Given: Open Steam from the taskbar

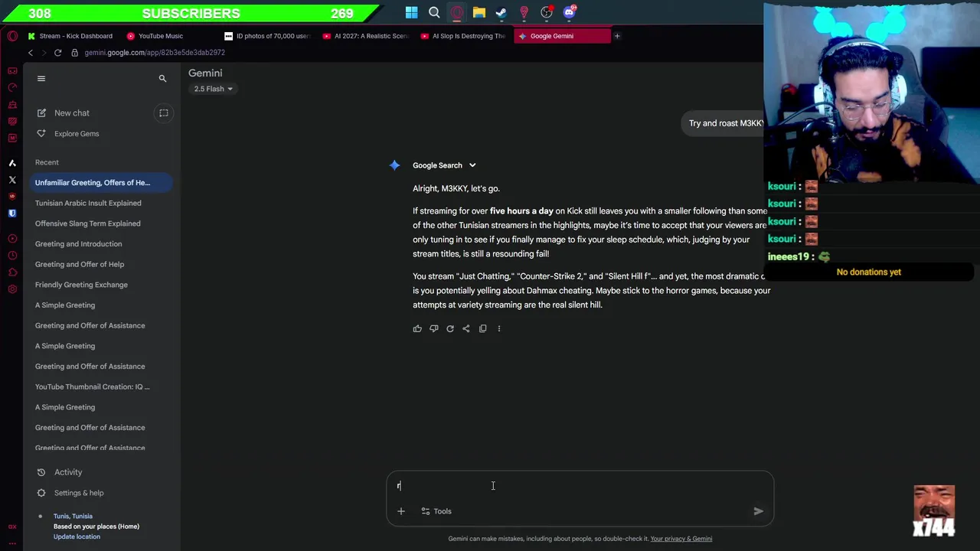Looking at the screenshot, I should (x=501, y=12).
